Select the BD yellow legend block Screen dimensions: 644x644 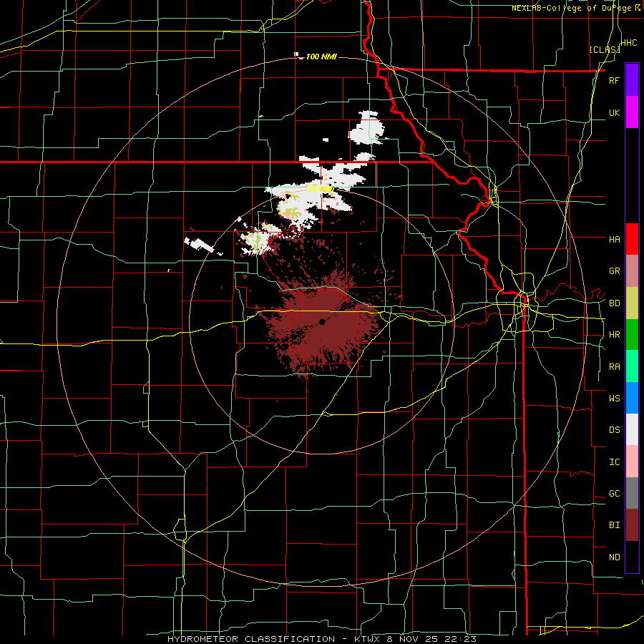632,303
